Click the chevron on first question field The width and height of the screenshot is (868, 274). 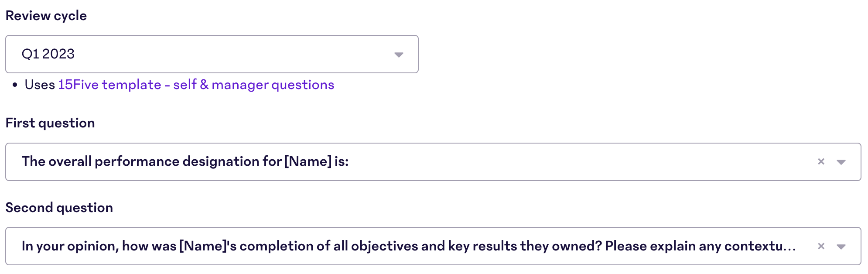click(x=842, y=161)
